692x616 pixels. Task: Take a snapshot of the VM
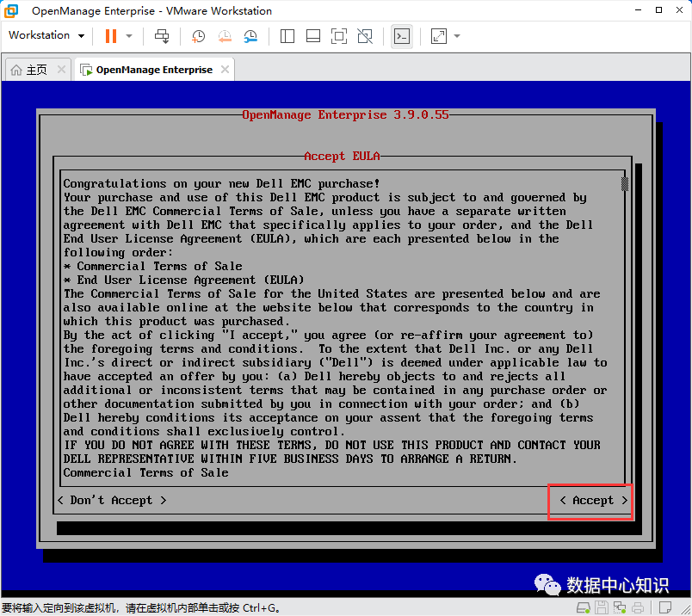click(x=198, y=36)
